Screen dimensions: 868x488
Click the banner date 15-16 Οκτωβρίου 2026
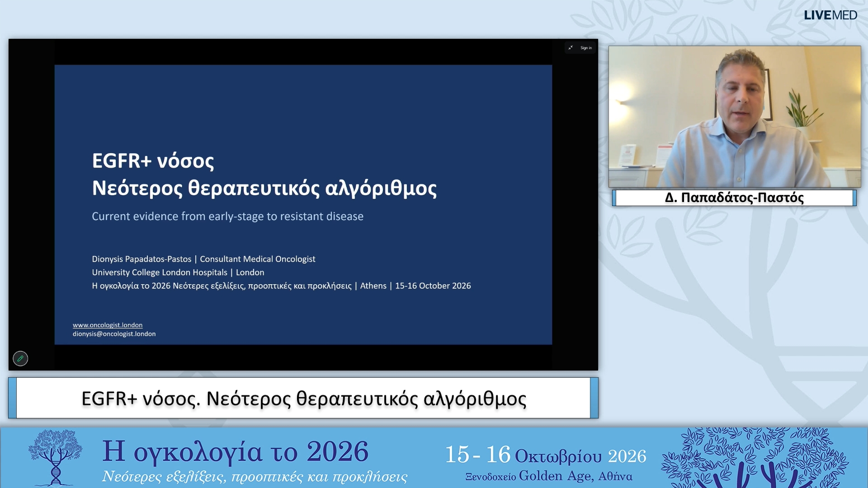545,455
